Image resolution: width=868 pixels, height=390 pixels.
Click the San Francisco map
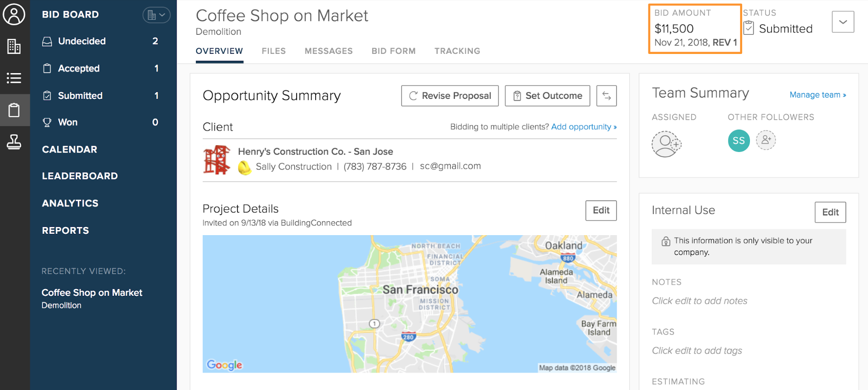(409, 304)
